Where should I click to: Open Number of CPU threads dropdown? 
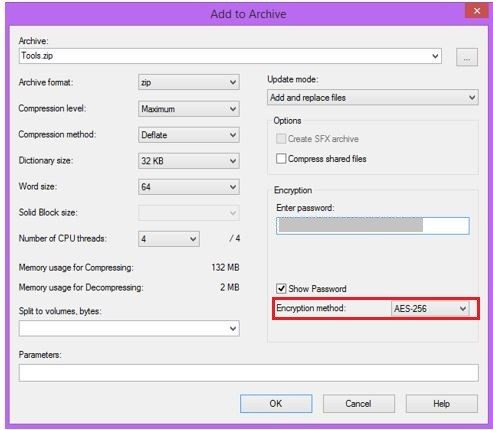pyautogui.click(x=169, y=239)
